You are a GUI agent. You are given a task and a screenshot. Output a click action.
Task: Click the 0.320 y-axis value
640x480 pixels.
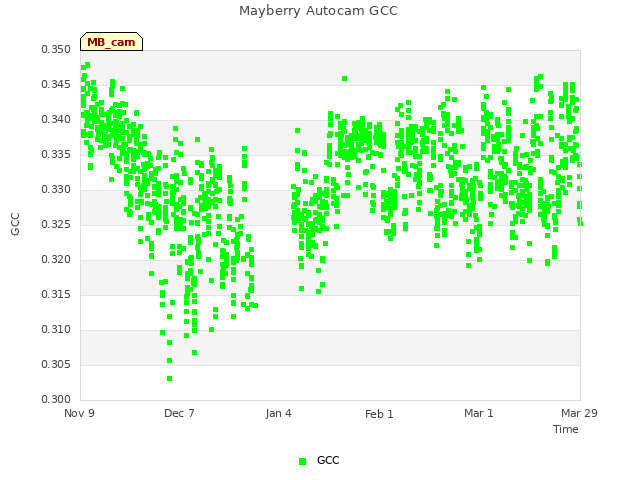click(56, 260)
